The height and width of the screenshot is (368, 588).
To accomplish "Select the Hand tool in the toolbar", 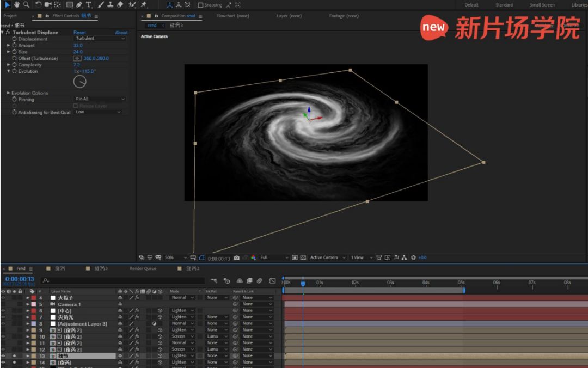I will tap(16, 4).
